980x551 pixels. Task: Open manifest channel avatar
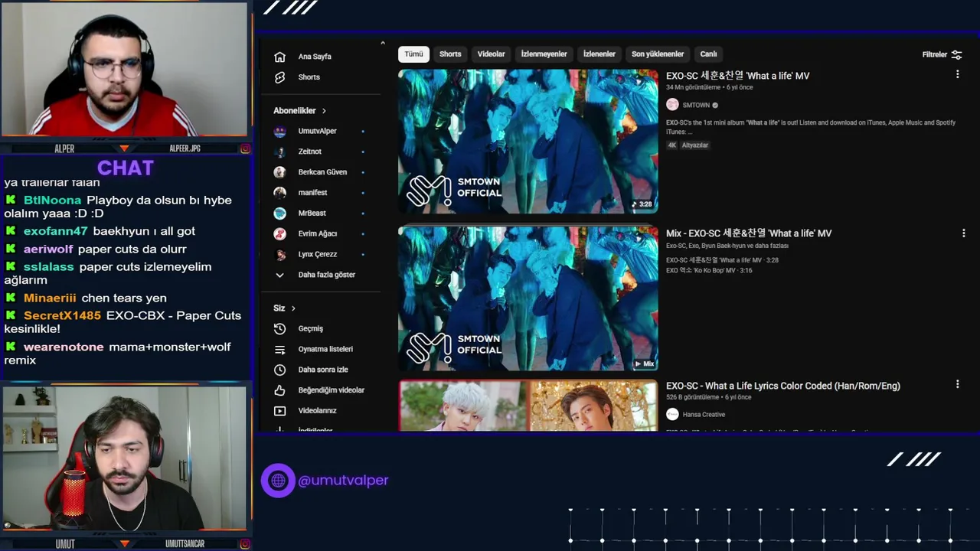[279, 193]
